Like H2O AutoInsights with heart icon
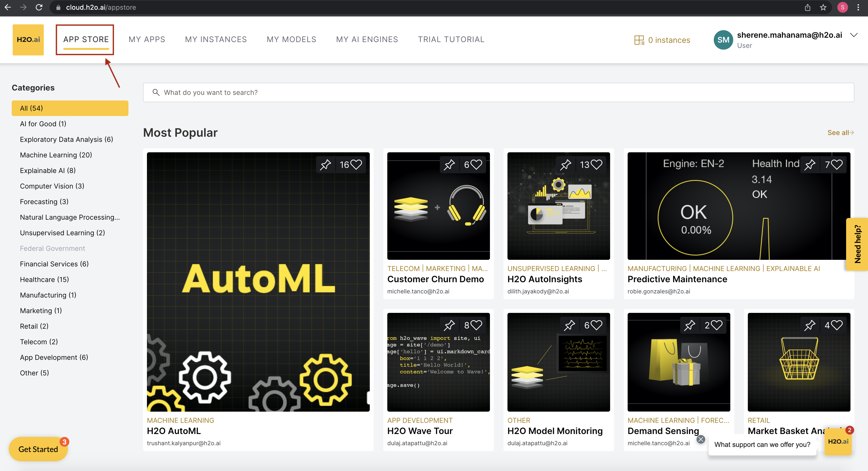Viewport: 868px width, 471px height. coord(597,164)
